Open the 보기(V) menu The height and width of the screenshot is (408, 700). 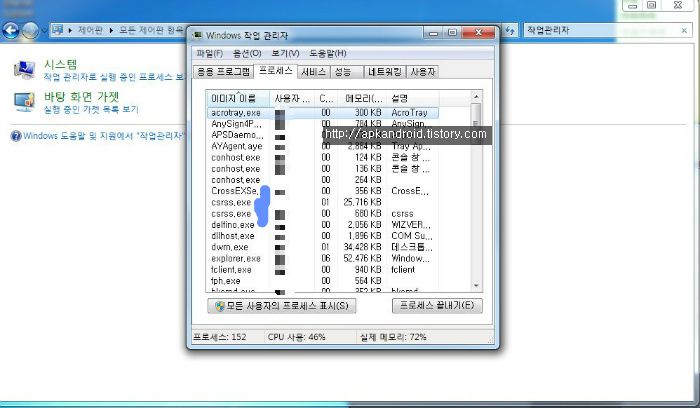[x=285, y=53]
